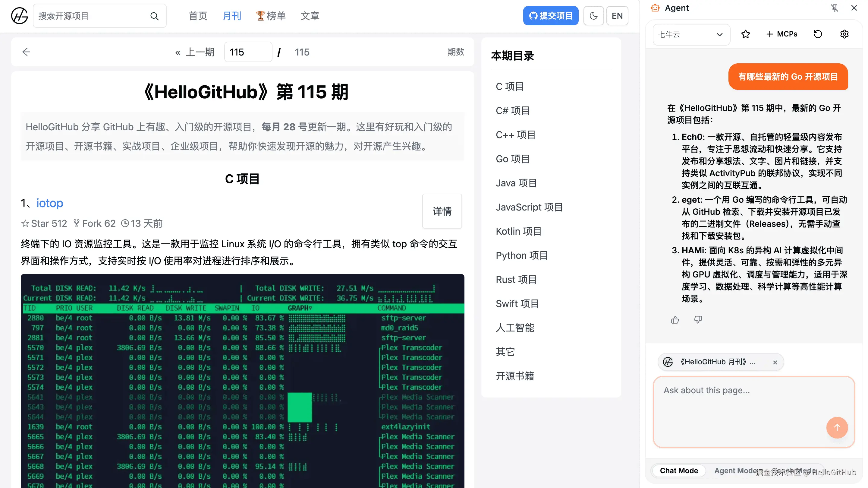Switch language with EN button

coord(617,16)
